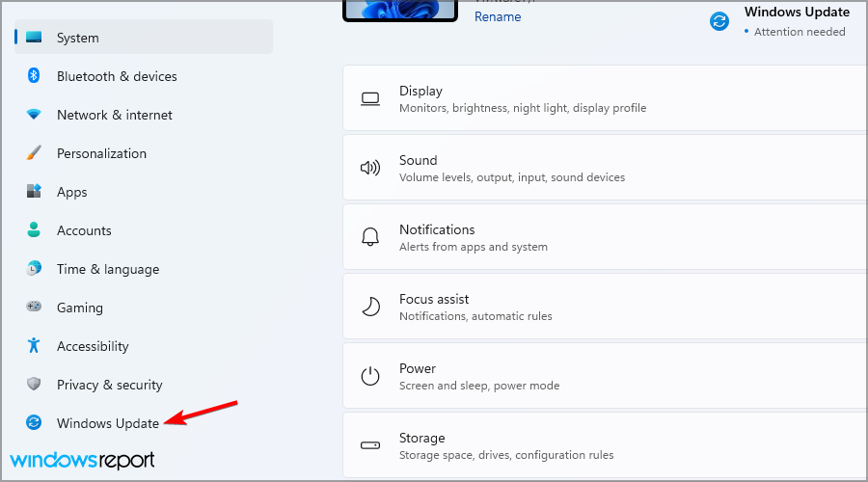This screenshot has height=482, width=868.
Task: Click the System monitor icon in sidebar
Action: pyautogui.click(x=34, y=37)
